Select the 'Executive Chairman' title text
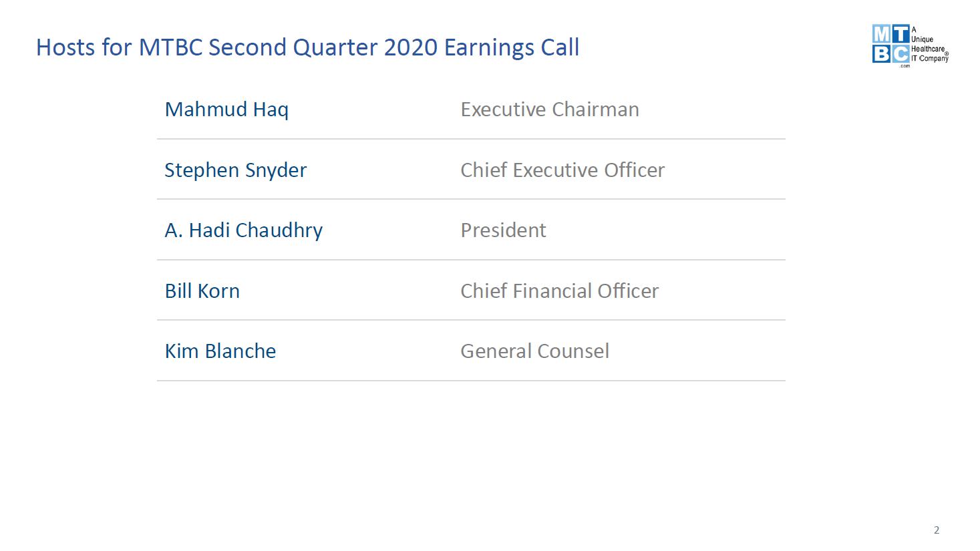Image resolution: width=980 pixels, height=551 pixels. (x=550, y=110)
